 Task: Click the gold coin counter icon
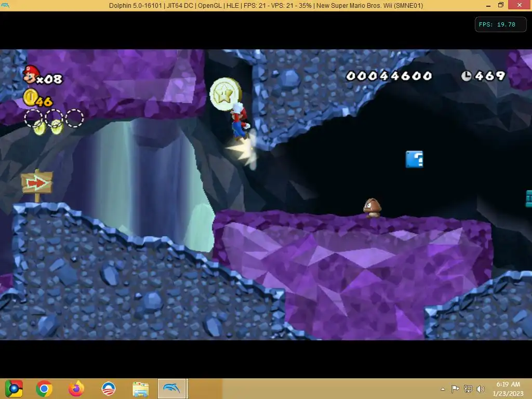tap(30, 97)
